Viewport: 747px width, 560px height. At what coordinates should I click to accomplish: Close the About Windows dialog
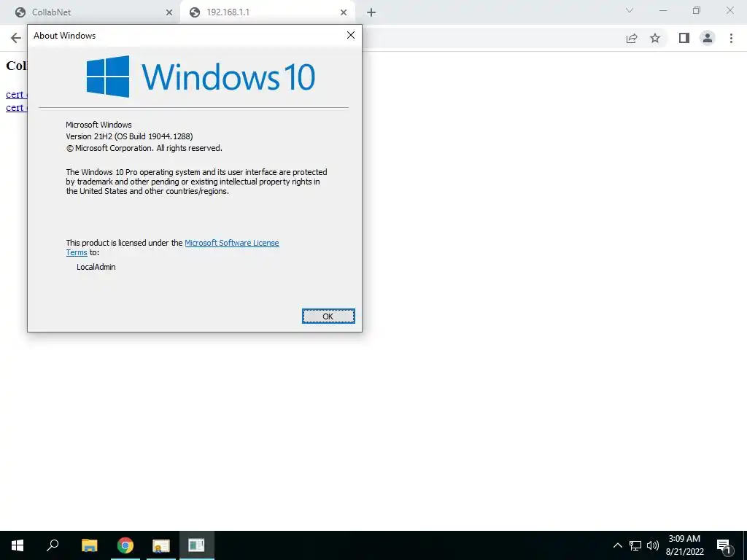click(351, 35)
